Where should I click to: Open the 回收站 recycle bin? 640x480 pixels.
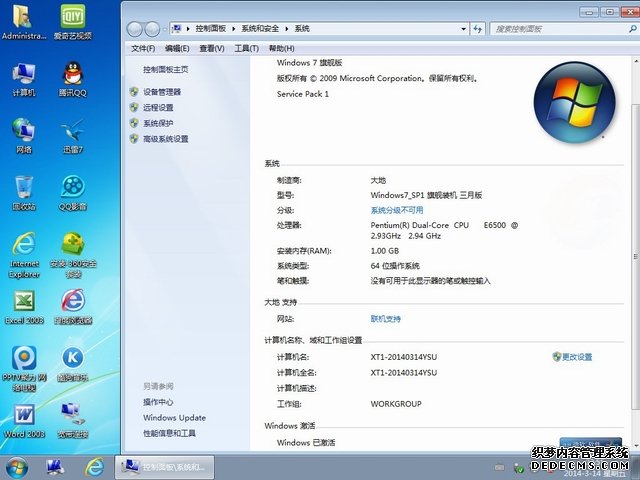tap(24, 193)
